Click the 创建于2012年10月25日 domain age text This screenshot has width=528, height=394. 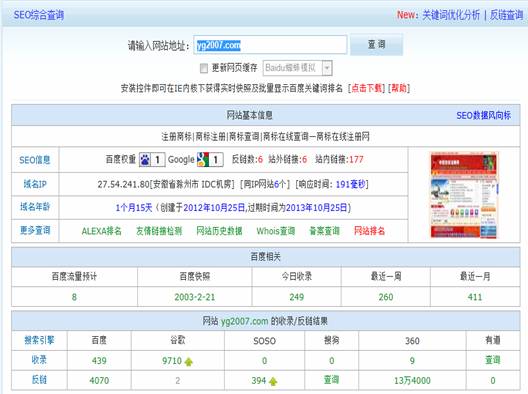pyautogui.click(x=203, y=207)
